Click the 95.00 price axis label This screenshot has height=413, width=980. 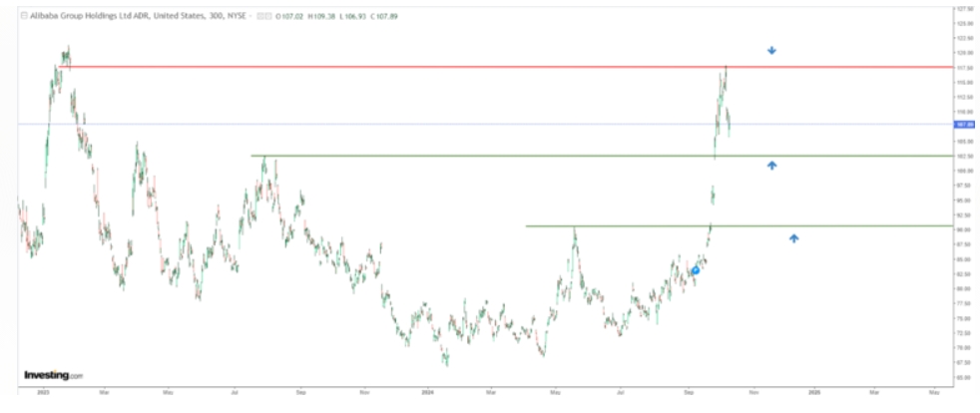(966, 200)
